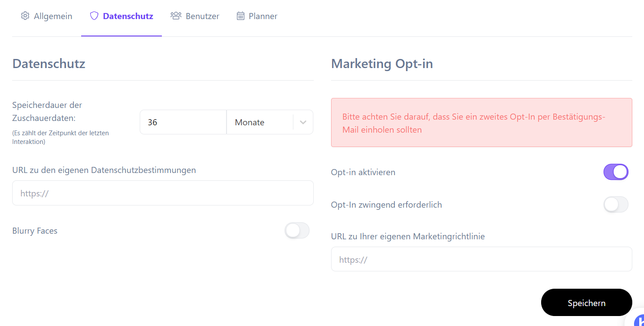Click the "Es zählt der Zeitpunkt" hint text
Viewport: 644px width, 326px height.
click(60, 137)
